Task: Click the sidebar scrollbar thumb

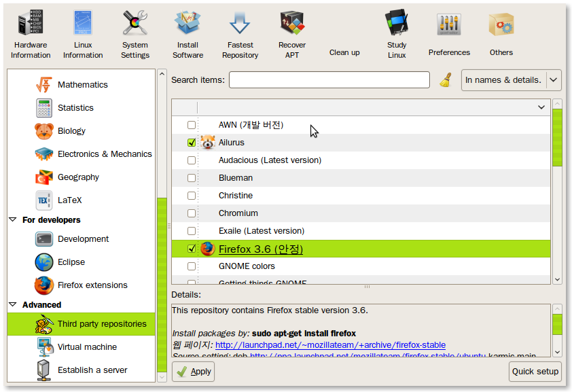Action: [162, 285]
